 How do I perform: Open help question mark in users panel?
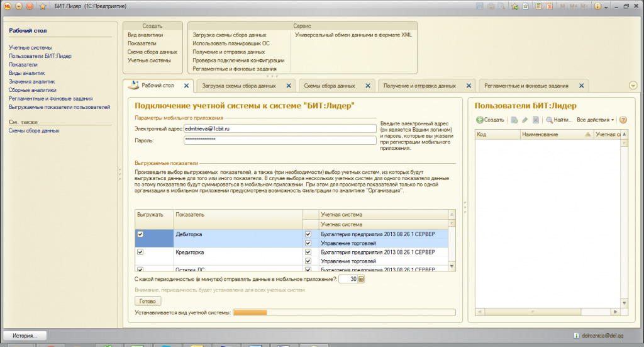623,120
